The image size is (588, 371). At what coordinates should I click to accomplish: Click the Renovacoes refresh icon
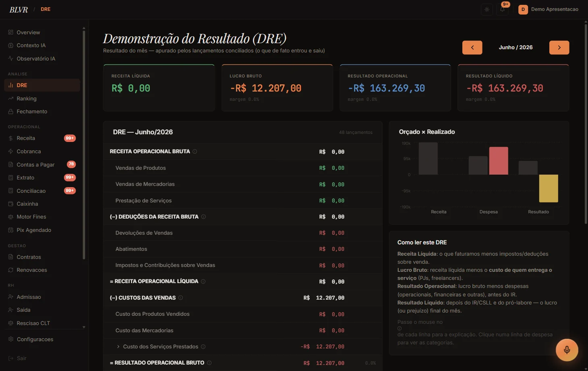11,270
